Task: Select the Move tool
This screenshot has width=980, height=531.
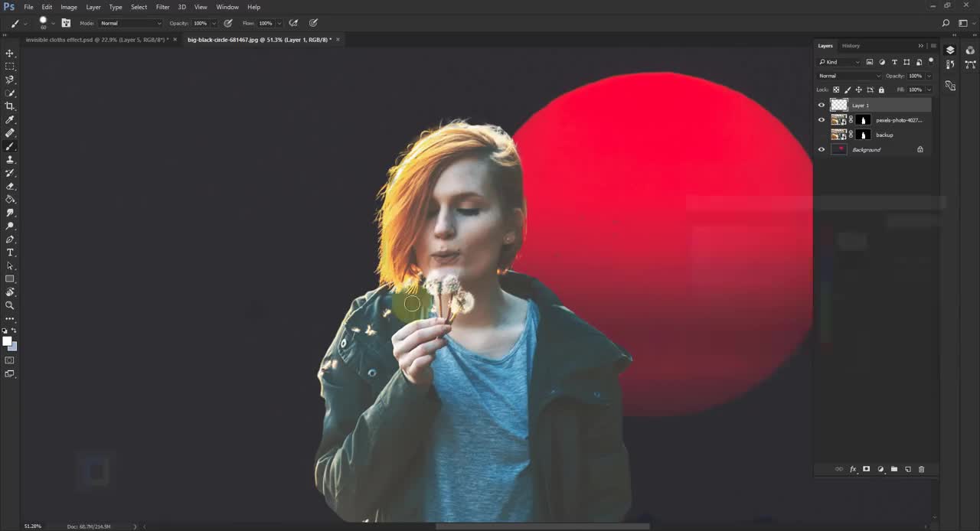Action: coord(10,54)
